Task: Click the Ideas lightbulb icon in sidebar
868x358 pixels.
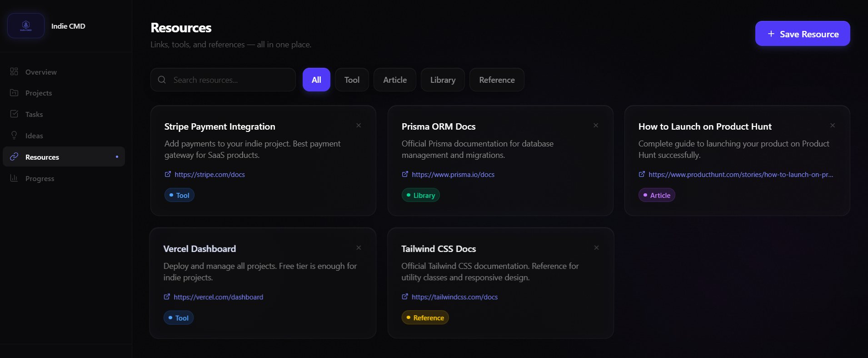Action: [14, 135]
